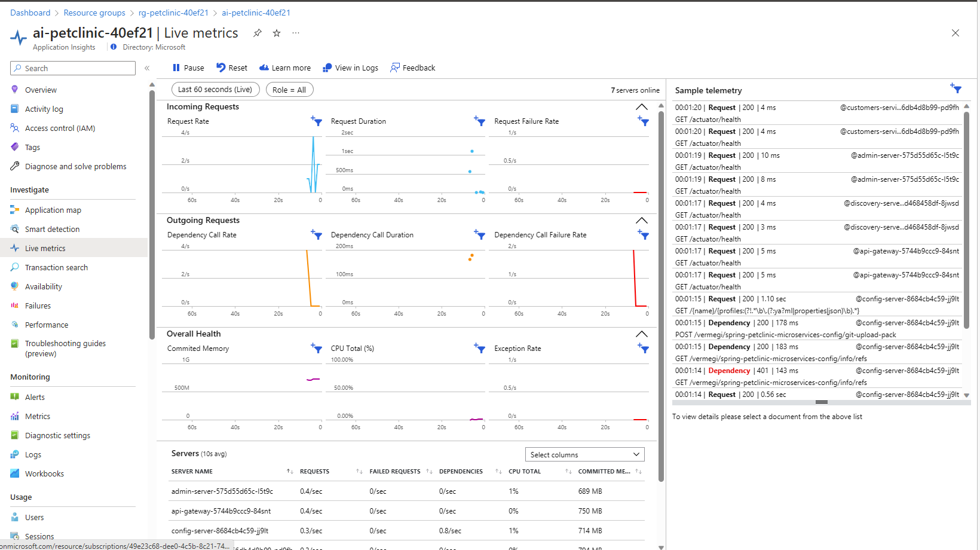Filter Request Duration chart
The height and width of the screenshot is (550, 980).
[x=479, y=121]
